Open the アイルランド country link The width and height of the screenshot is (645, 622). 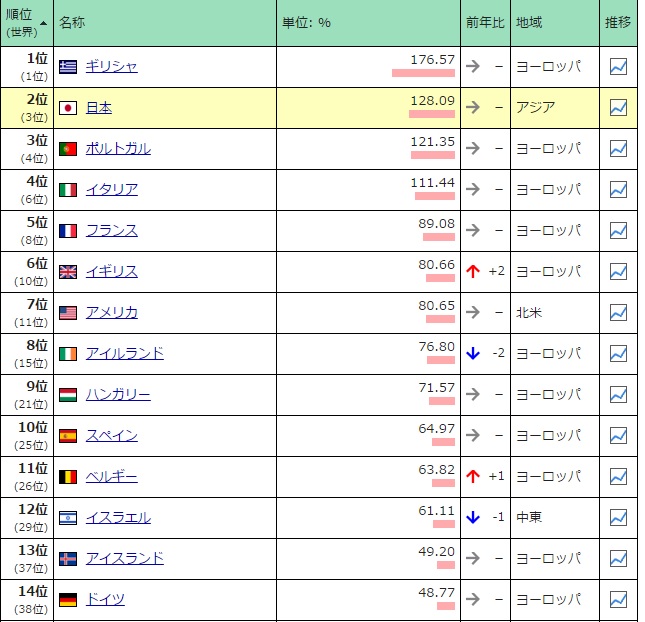(x=125, y=353)
